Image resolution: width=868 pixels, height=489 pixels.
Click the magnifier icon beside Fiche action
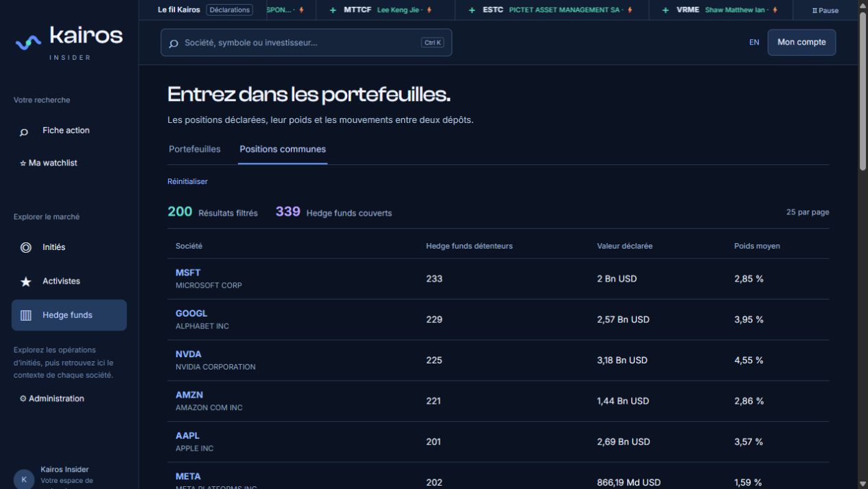[x=24, y=131]
